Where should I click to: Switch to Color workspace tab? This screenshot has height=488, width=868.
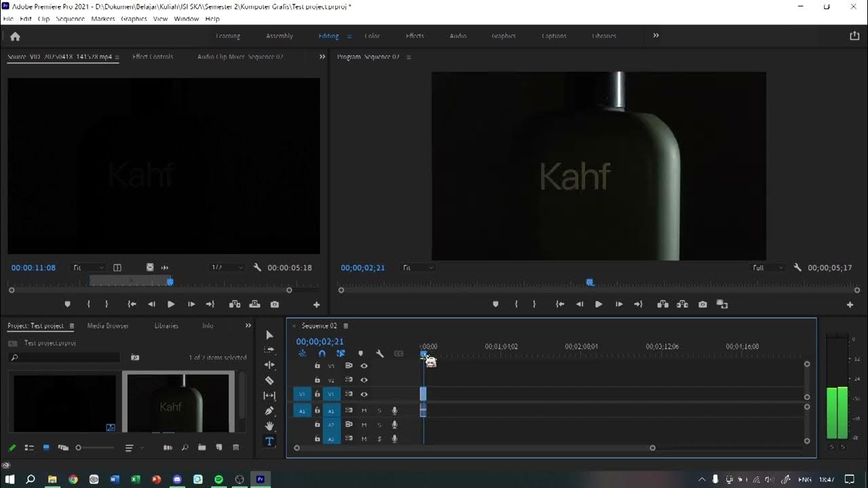pyautogui.click(x=372, y=36)
